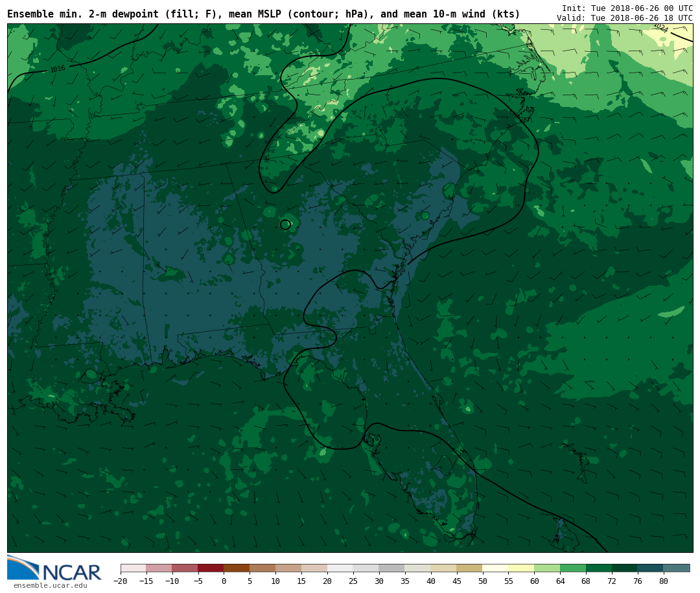Pick the pale yellow swatch between 50 and 55

[496, 568]
